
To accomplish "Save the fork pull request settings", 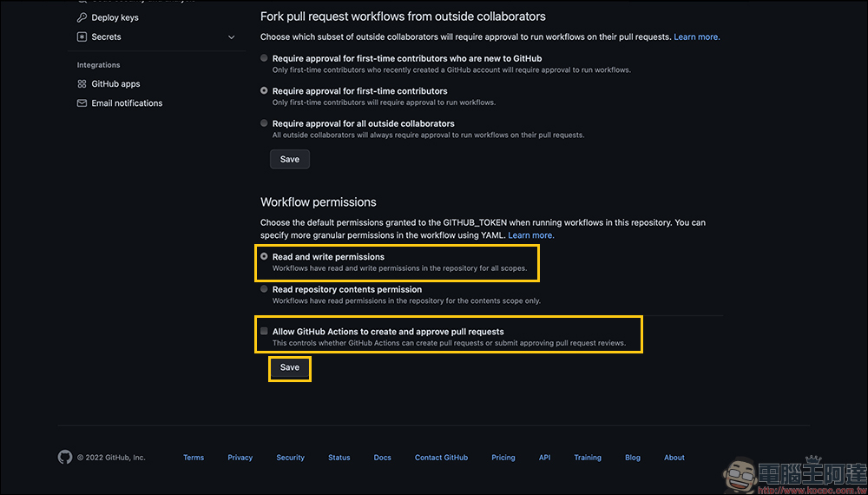I will point(290,159).
